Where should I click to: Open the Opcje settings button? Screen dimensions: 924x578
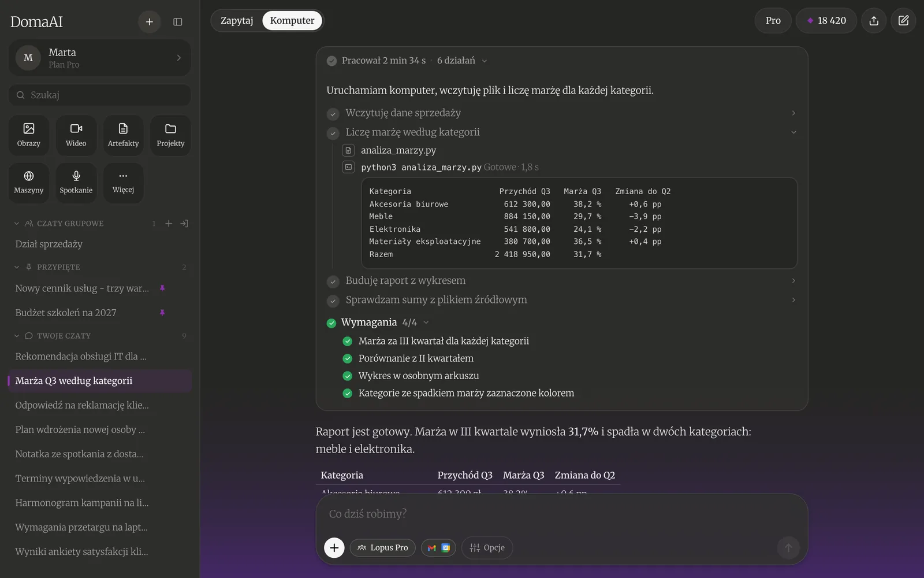tap(487, 547)
